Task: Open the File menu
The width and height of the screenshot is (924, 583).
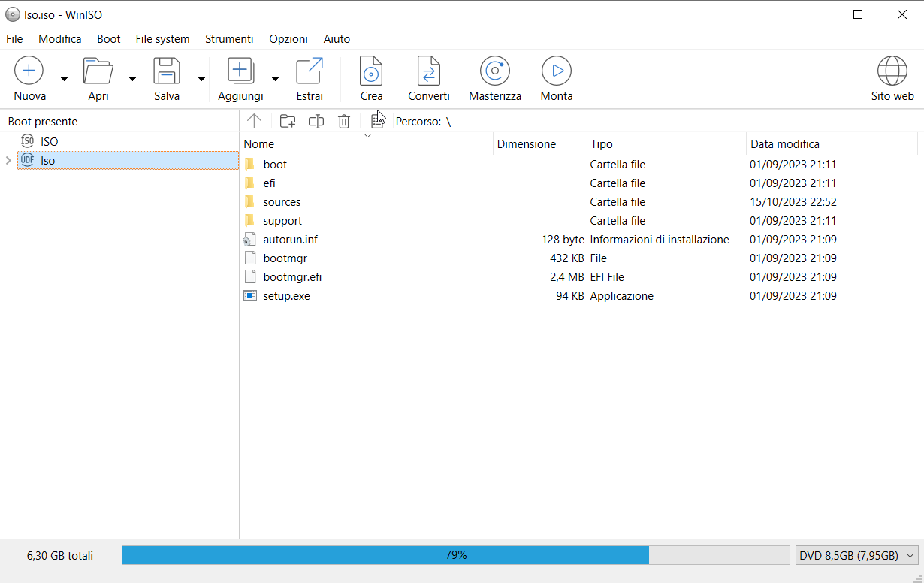Action: (14, 39)
